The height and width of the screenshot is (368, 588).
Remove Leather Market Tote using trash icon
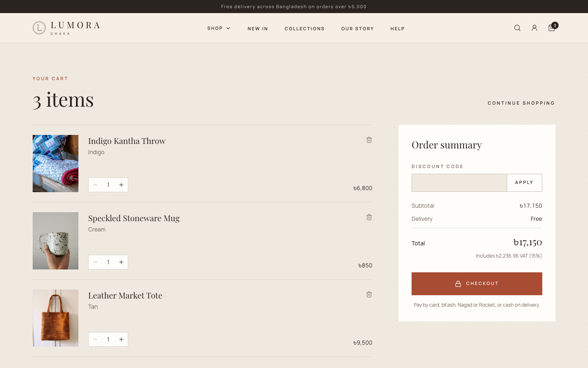click(369, 294)
